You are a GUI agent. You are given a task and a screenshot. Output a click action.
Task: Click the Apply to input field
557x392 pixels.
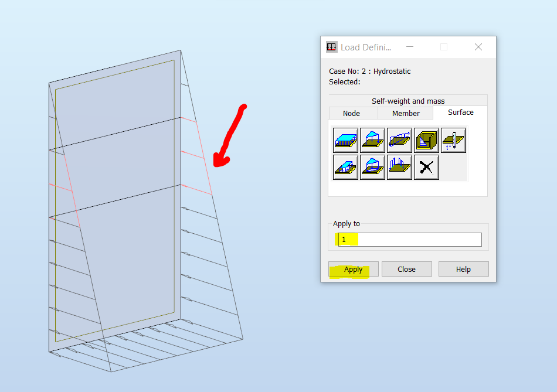(410, 240)
